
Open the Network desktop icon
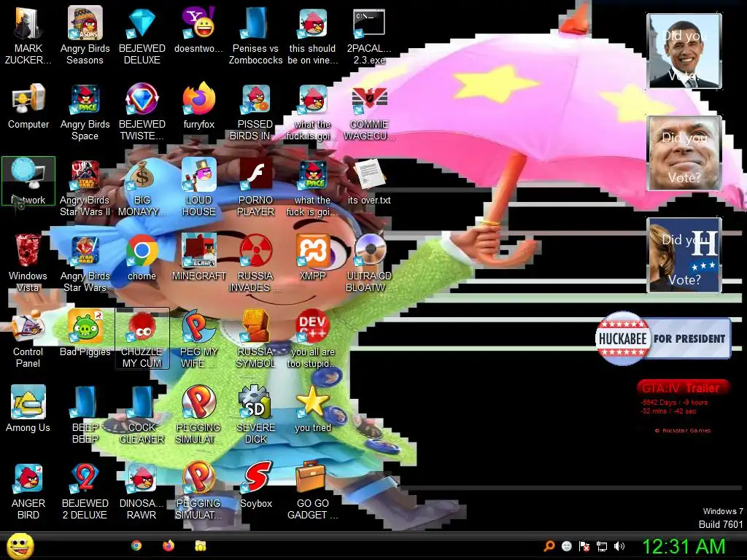tap(28, 182)
